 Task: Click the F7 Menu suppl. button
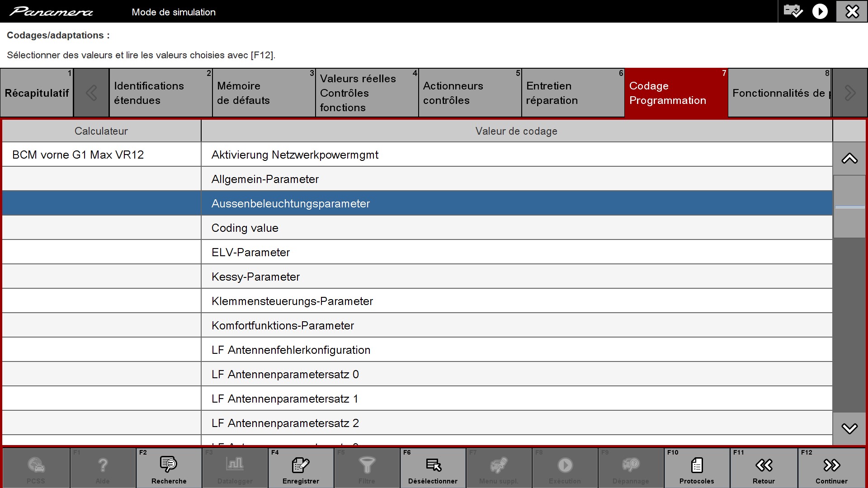click(499, 468)
